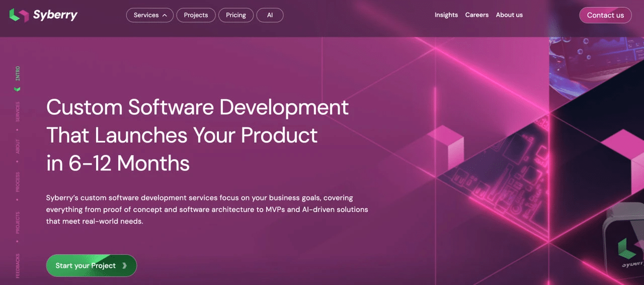Expand the Services dropdown menu
The height and width of the screenshot is (285, 644).
click(x=149, y=15)
